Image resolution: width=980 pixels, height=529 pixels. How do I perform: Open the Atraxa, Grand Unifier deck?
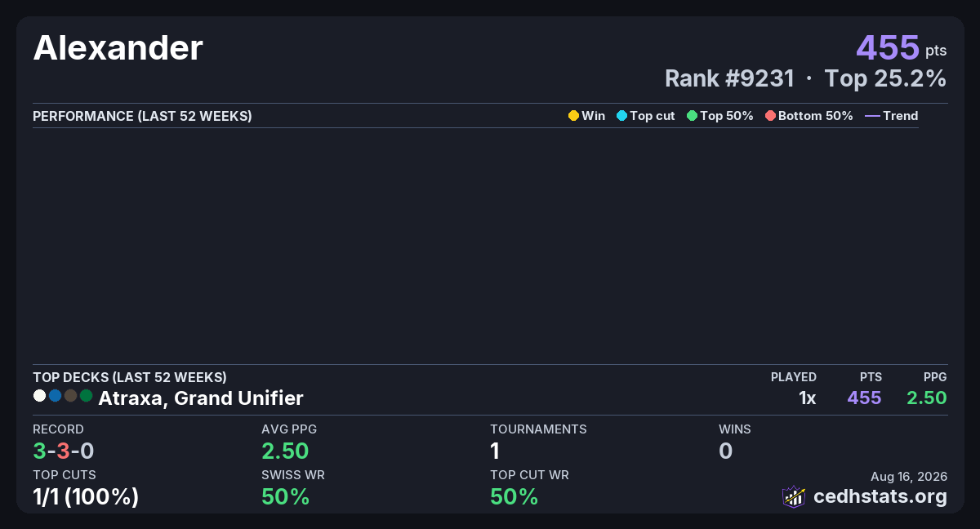tap(201, 398)
